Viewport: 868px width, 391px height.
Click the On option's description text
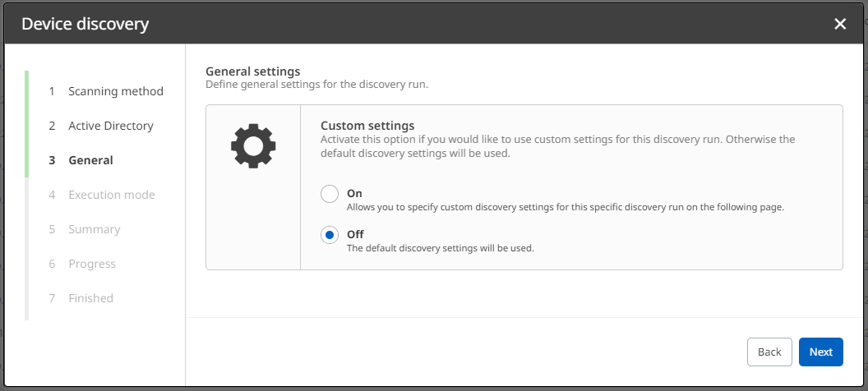click(x=565, y=207)
